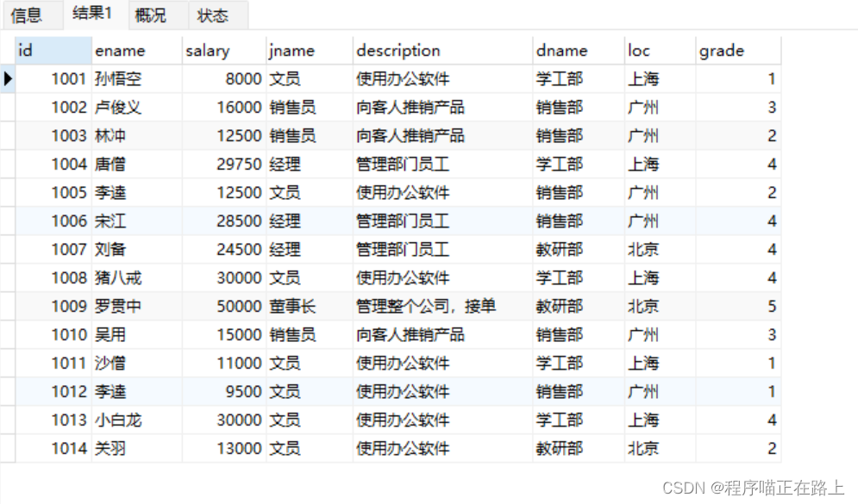Sort by the loc column header
Screen dimensions: 858x504
642,50
